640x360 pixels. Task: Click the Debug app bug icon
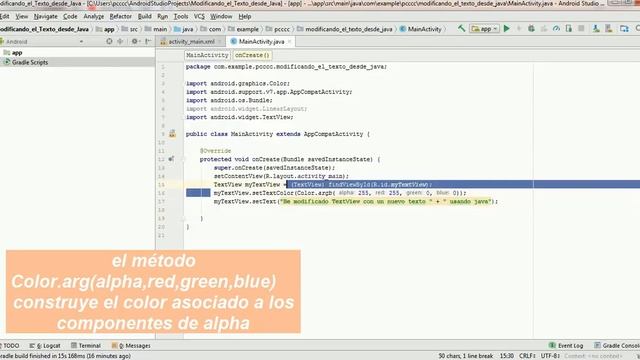pyautogui.click(x=531, y=29)
